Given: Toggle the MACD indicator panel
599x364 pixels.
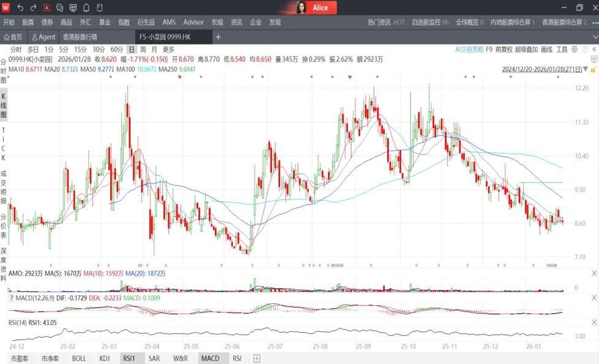Looking at the screenshot, I should (210, 358).
